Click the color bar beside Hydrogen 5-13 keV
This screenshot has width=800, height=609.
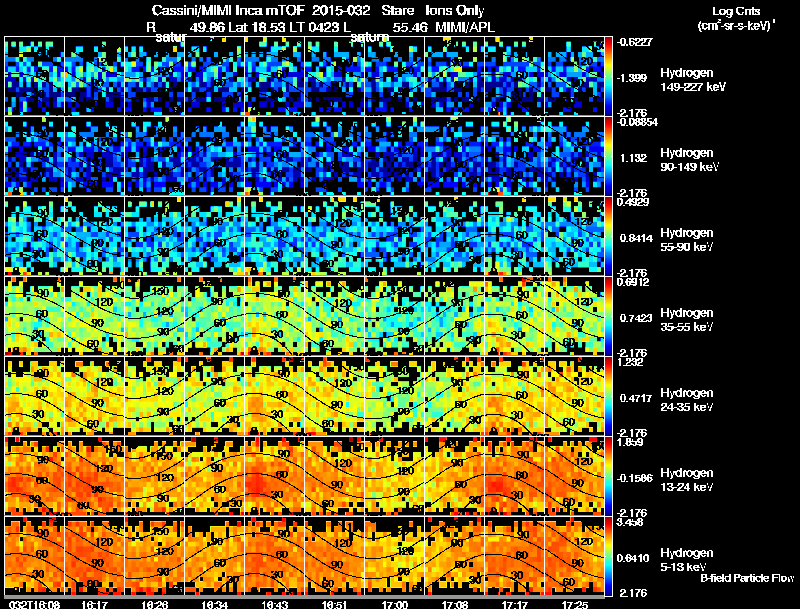tap(608, 556)
